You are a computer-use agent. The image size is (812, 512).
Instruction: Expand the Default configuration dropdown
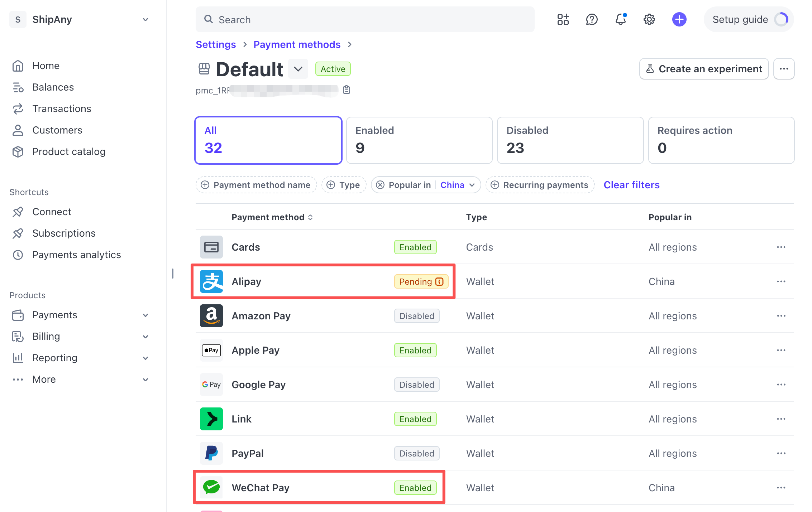[298, 69]
